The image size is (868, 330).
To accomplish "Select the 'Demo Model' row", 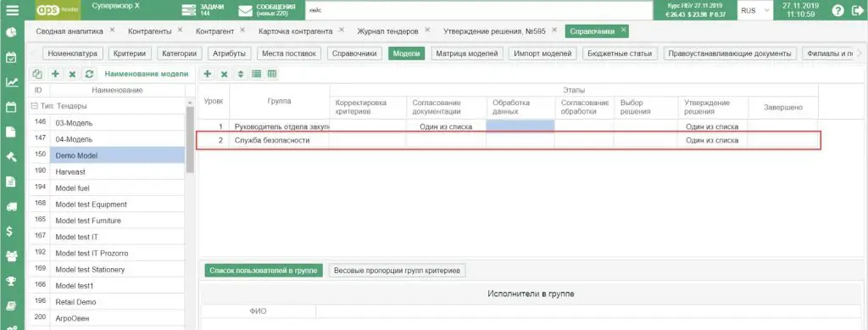I will (106, 155).
